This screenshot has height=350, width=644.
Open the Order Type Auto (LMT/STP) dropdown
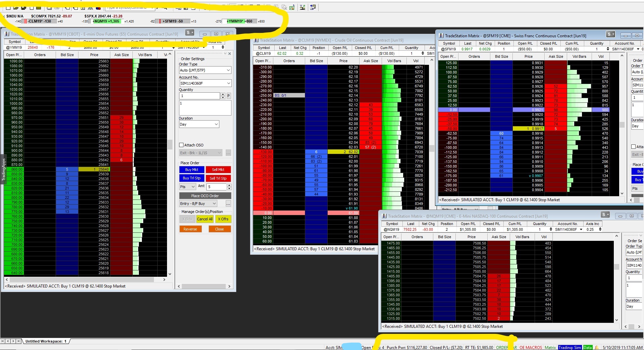click(x=205, y=70)
